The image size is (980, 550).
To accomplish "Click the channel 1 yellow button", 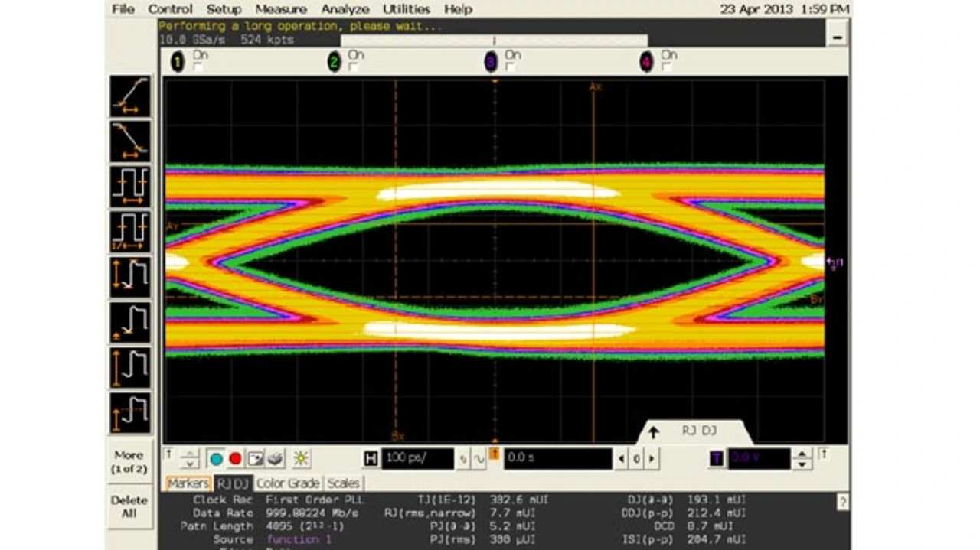I will coord(178,63).
